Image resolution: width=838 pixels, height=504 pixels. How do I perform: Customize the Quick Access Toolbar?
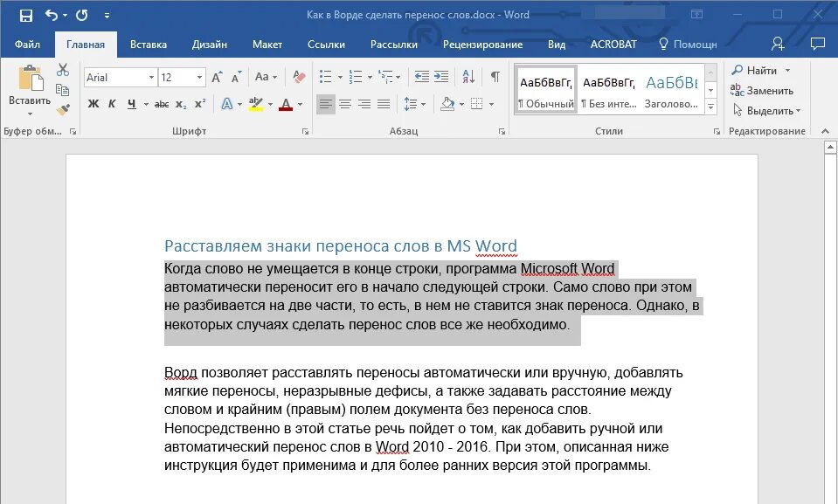coord(107,16)
